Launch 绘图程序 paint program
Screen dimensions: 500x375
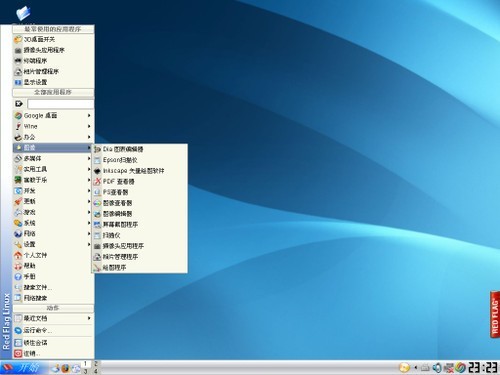pos(140,267)
